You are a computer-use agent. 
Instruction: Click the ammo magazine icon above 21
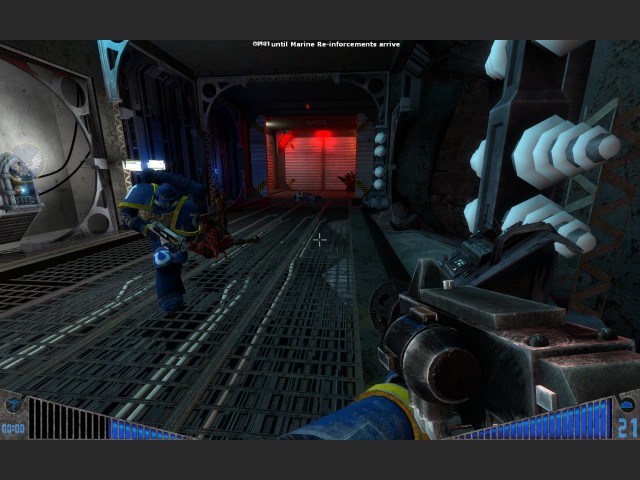627,405
